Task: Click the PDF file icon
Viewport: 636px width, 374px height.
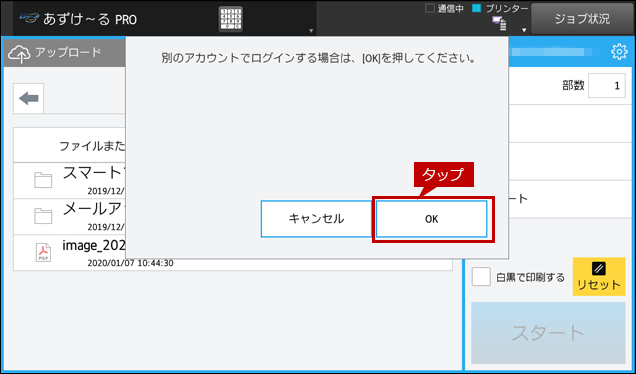Action: (x=43, y=252)
